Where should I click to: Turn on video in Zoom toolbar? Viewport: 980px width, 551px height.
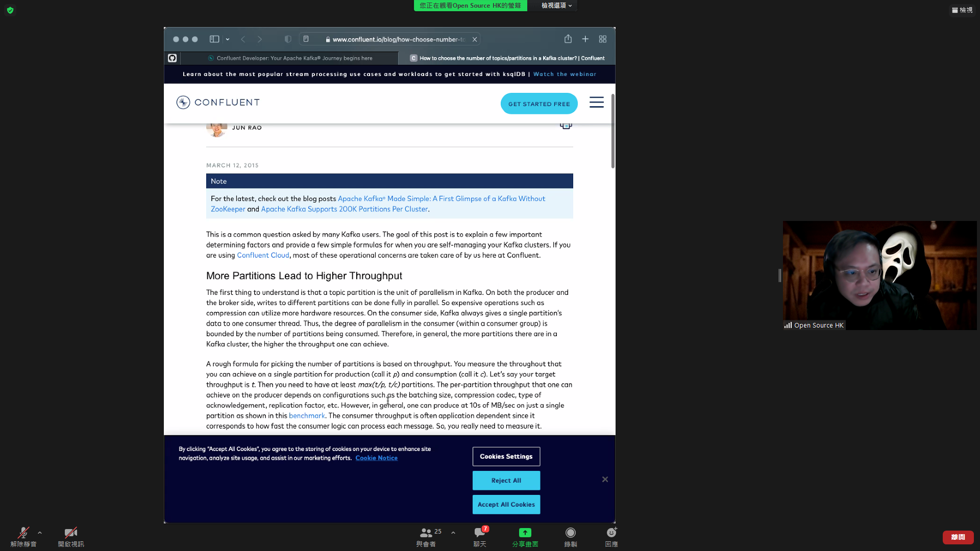(71, 537)
